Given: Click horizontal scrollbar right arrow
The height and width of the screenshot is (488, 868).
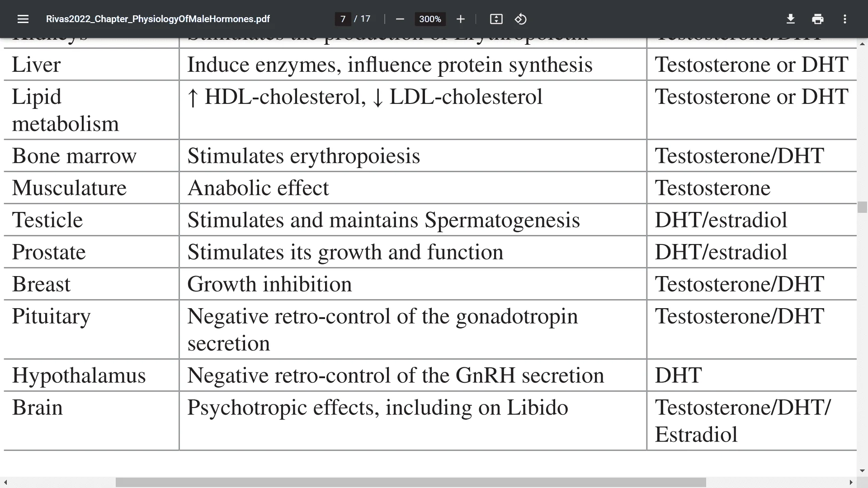Looking at the screenshot, I should [x=851, y=483].
